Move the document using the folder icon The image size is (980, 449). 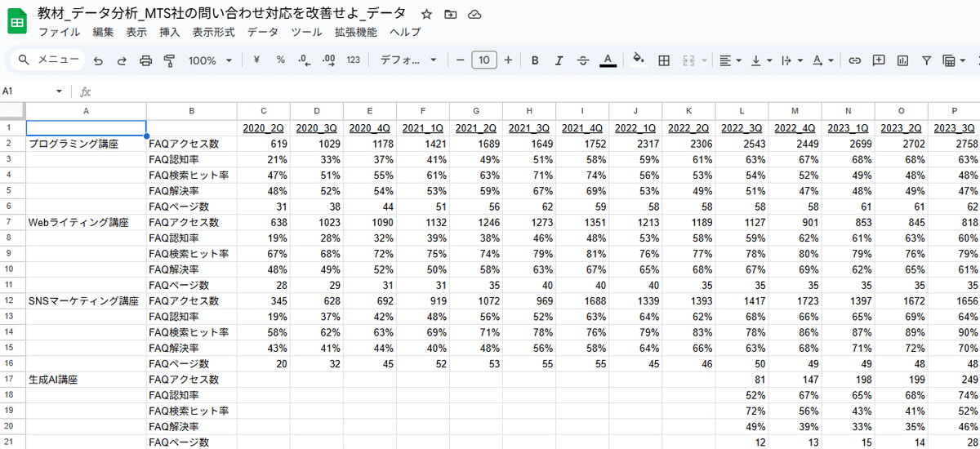tap(451, 14)
